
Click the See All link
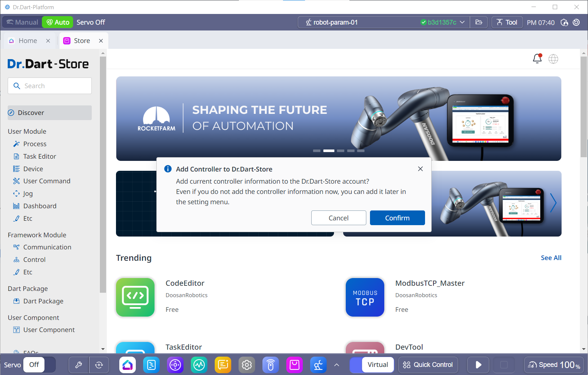click(x=551, y=258)
